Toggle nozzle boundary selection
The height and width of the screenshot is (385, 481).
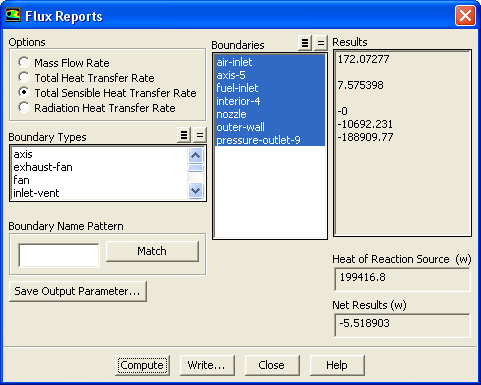[x=270, y=114]
